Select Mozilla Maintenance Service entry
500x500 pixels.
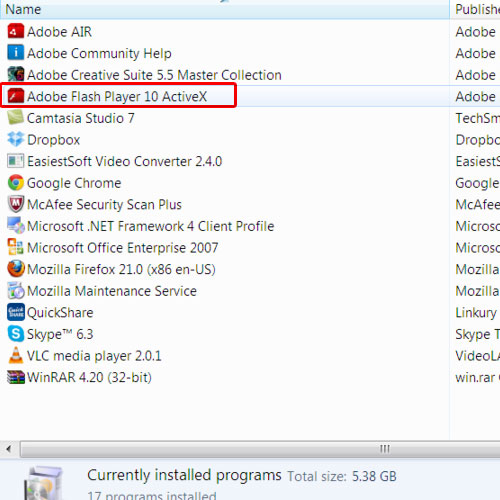(112, 291)
